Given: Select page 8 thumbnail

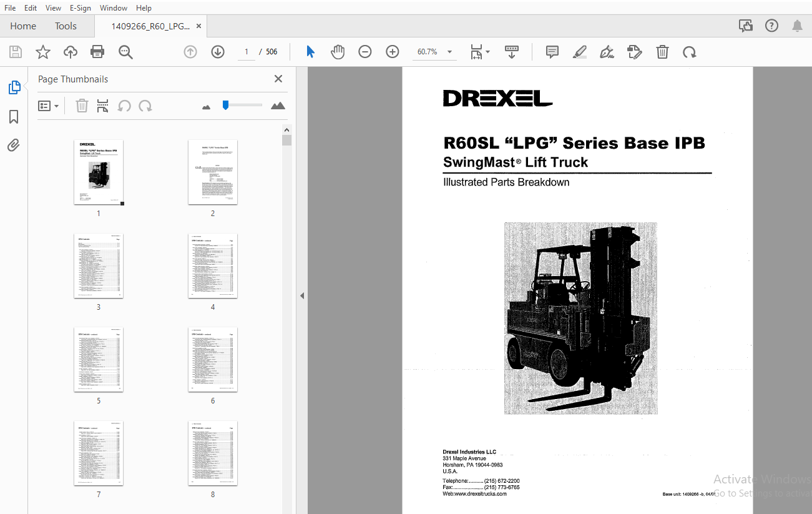Looking at the screenshot, I should 213,453.
